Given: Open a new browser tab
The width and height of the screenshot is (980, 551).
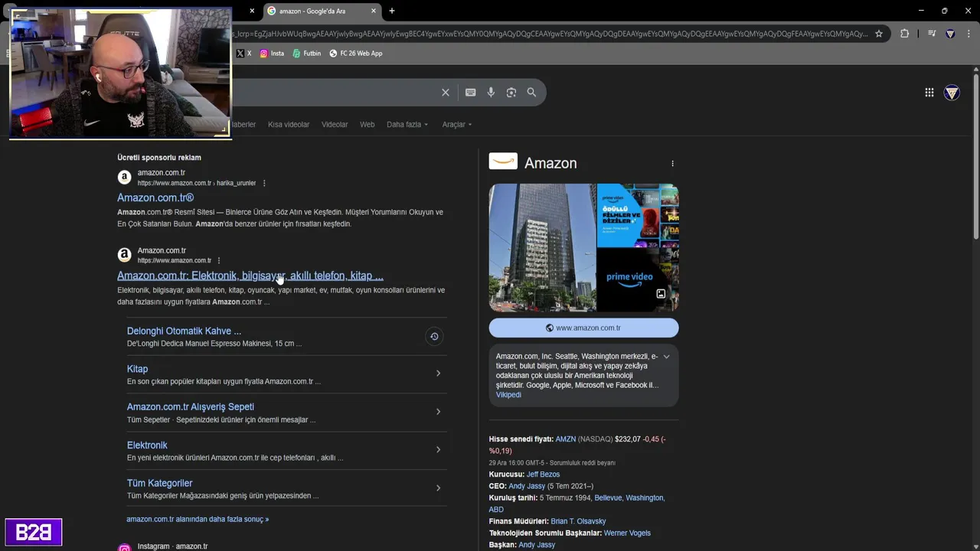Looking at the screenshot, I should point(392,11).
